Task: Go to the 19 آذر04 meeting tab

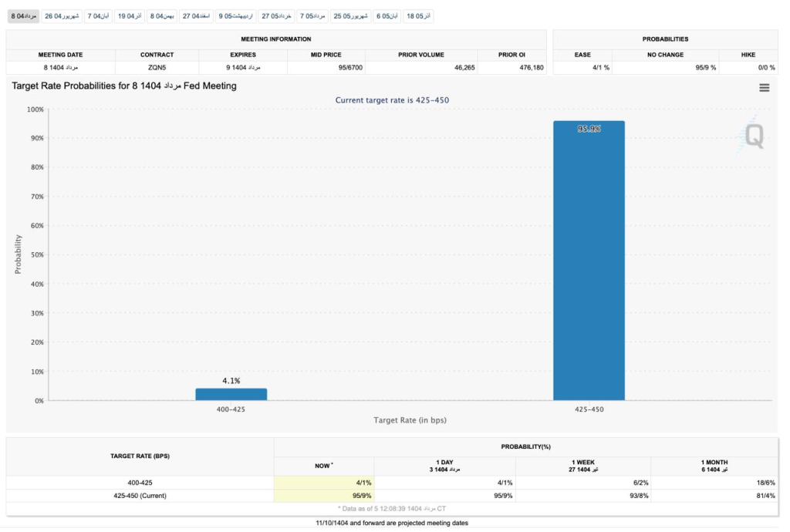Action: click(130, 15)
